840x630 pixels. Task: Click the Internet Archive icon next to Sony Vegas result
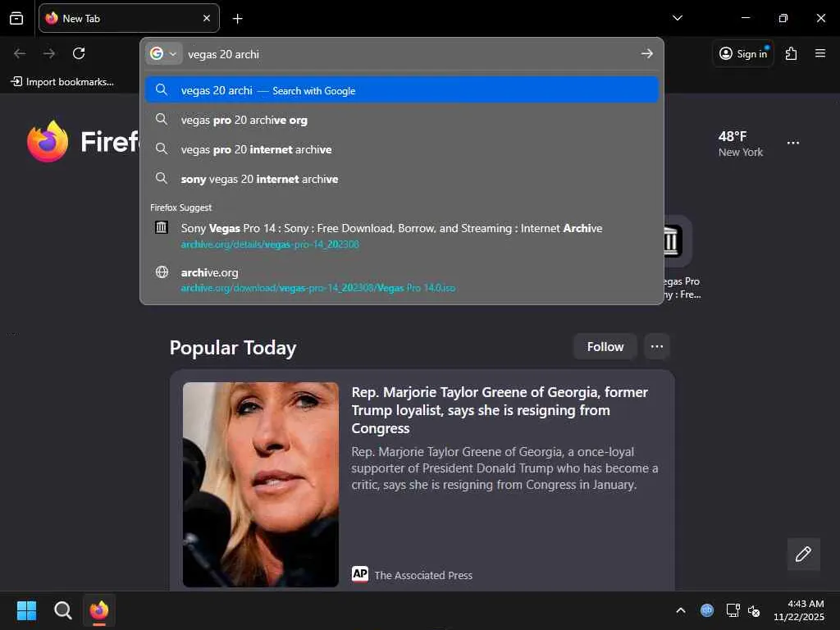162,228
